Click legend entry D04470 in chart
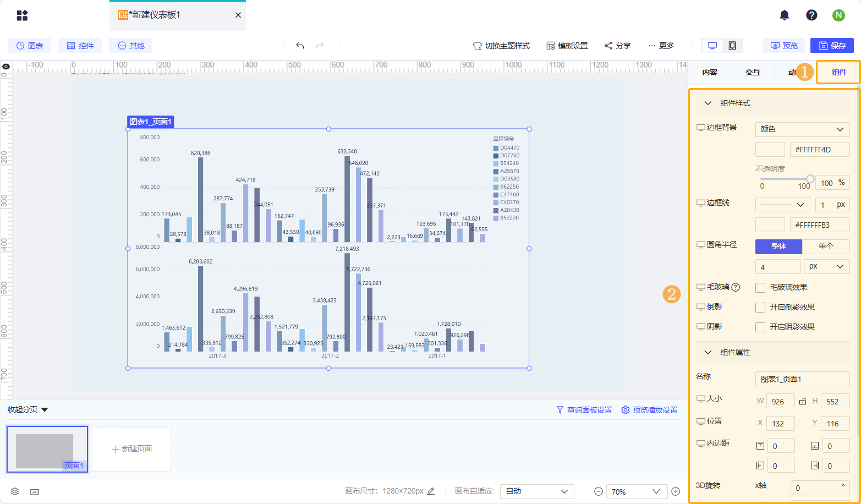Image resolution: width=861 pixels, height=504 pixels. tap(506, 148)
